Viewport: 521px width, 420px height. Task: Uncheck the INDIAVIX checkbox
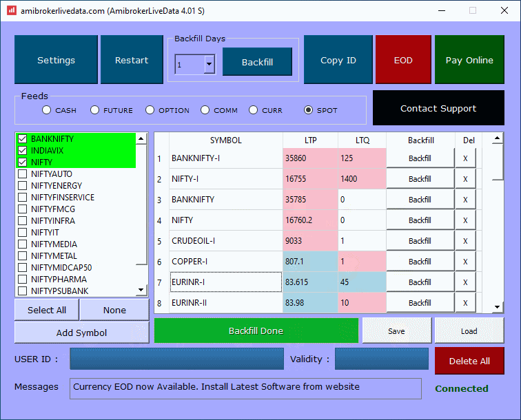(22, 150)
